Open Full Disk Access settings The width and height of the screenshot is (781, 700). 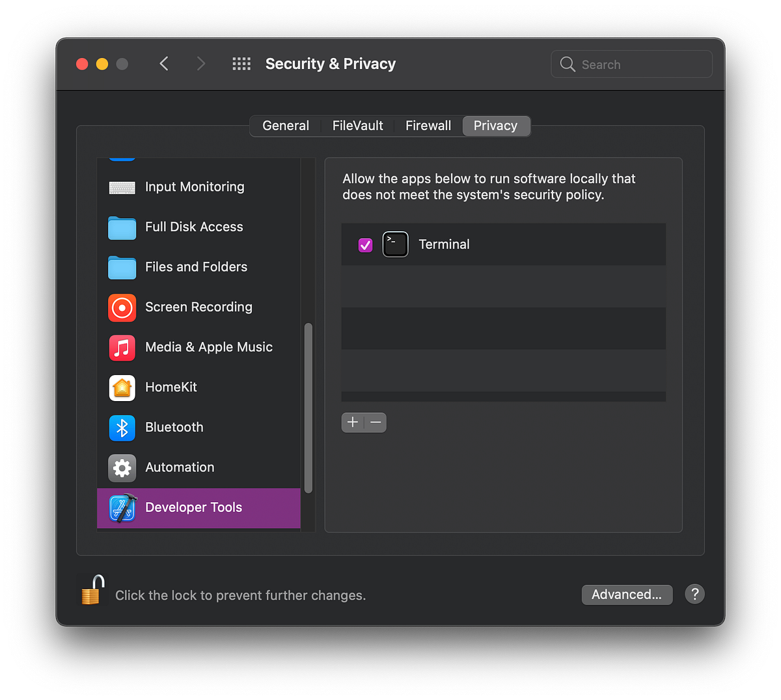point(122,227)
